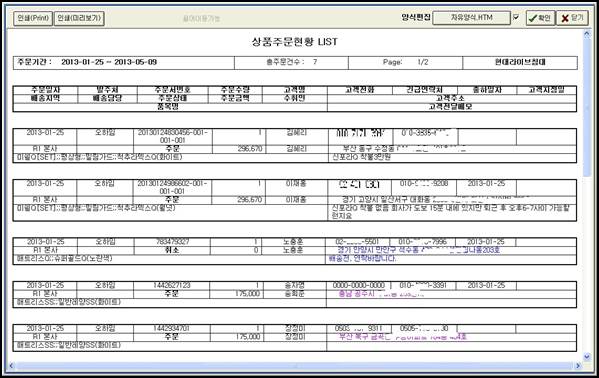Click the 인쇄(Print) button
599x378 pixels.
tap(33, 18)
